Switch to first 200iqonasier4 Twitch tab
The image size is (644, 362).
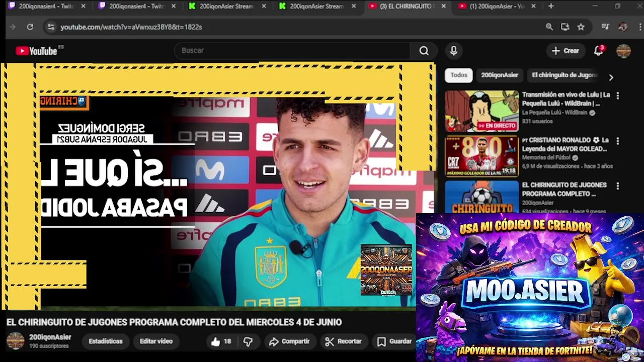click(46, 6)
